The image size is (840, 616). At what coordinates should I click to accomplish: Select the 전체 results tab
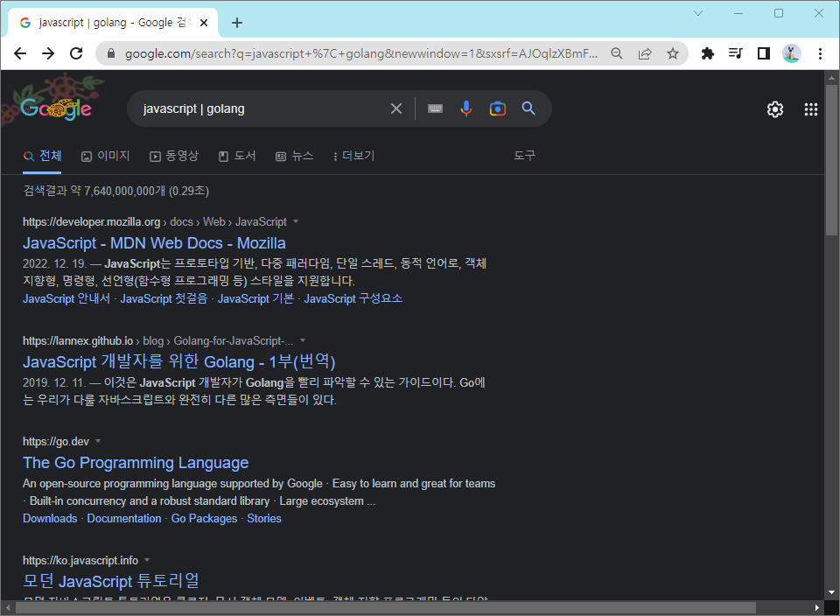coord(42,156)
